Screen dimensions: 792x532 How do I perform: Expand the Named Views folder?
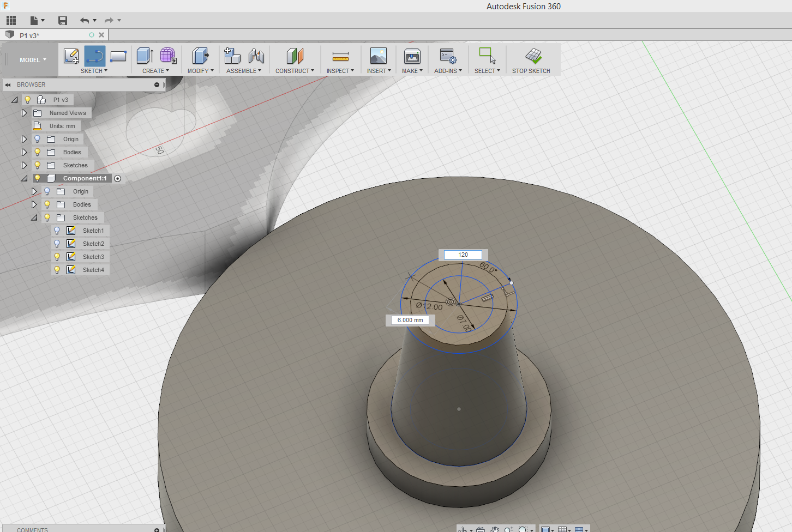click(24, 113)
